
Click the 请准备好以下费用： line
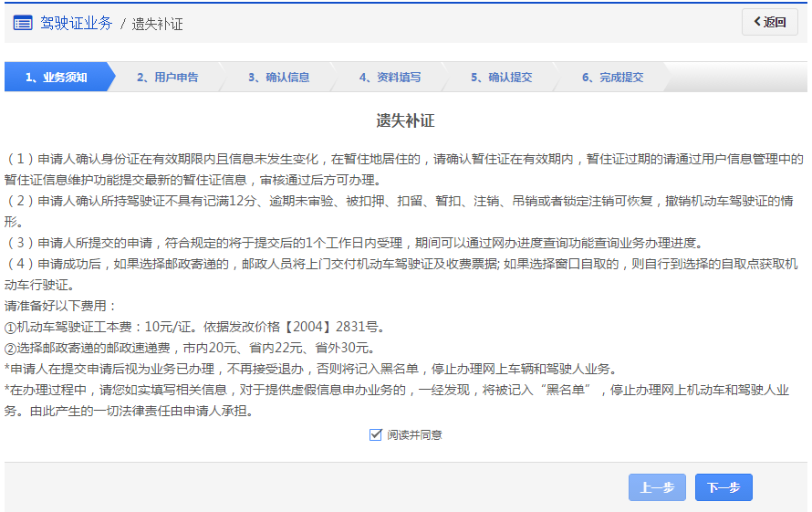(x=61, y=306)
